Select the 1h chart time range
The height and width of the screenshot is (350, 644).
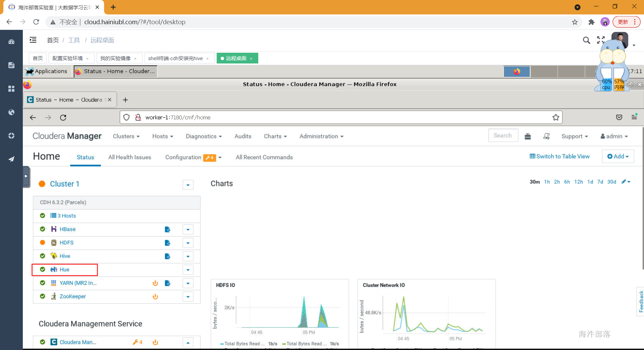coord(547,182)
